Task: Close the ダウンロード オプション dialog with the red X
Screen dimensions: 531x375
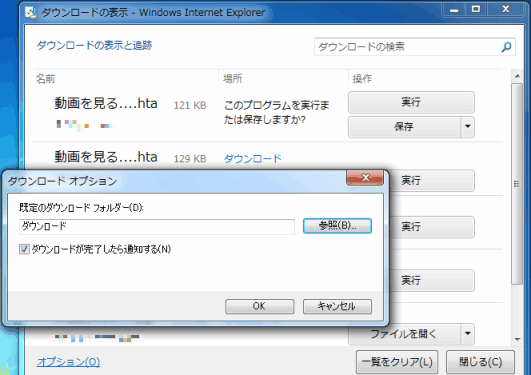Action: point(365,178)
